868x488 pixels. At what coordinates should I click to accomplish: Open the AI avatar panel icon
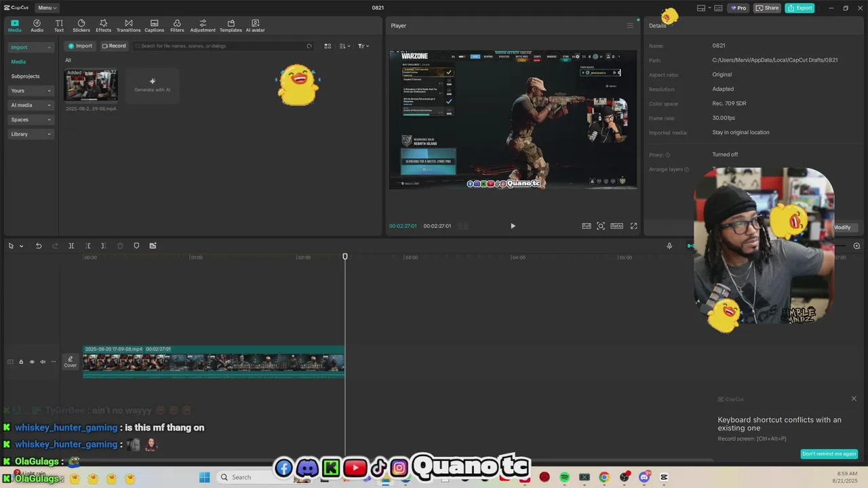tap(255, 26)
